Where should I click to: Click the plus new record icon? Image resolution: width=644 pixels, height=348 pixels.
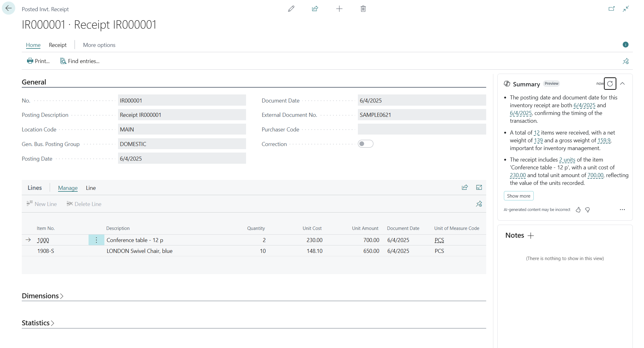(339, 9)
